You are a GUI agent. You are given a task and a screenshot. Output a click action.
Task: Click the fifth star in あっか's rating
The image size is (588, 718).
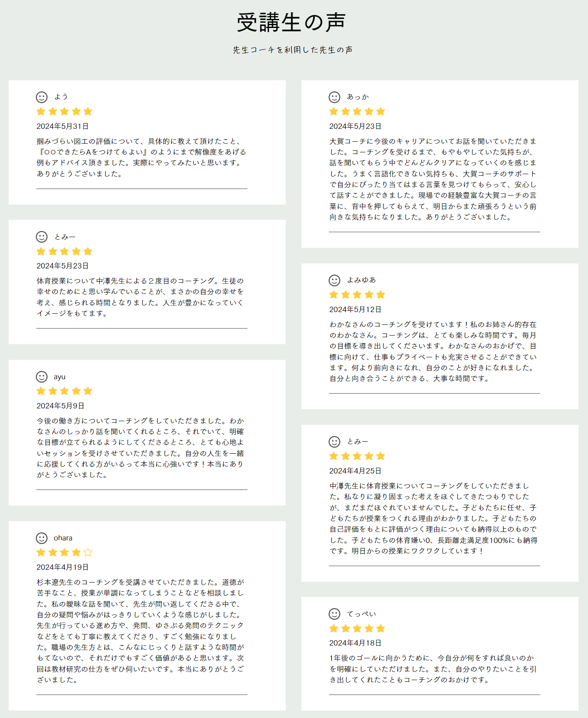380,112
